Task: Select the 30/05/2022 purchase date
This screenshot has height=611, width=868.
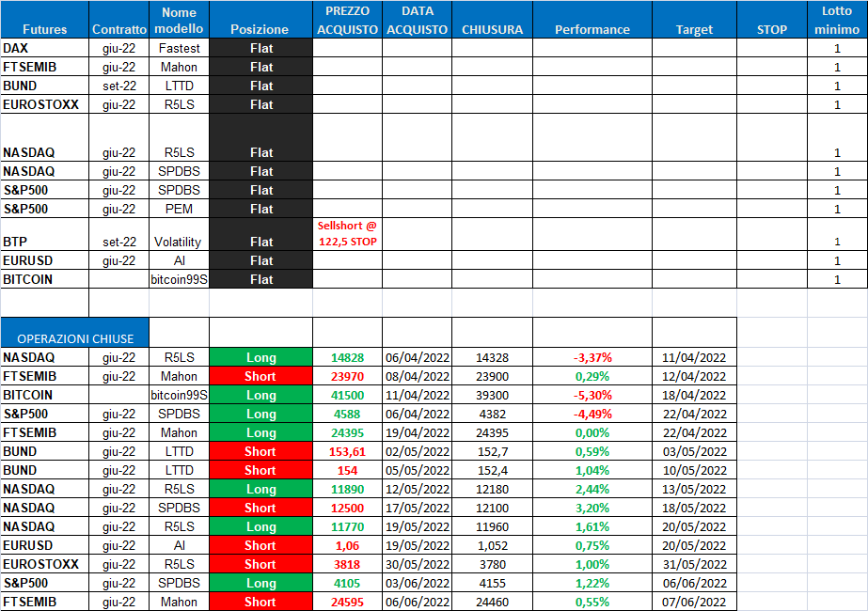Action: click(x=418, y=565)
